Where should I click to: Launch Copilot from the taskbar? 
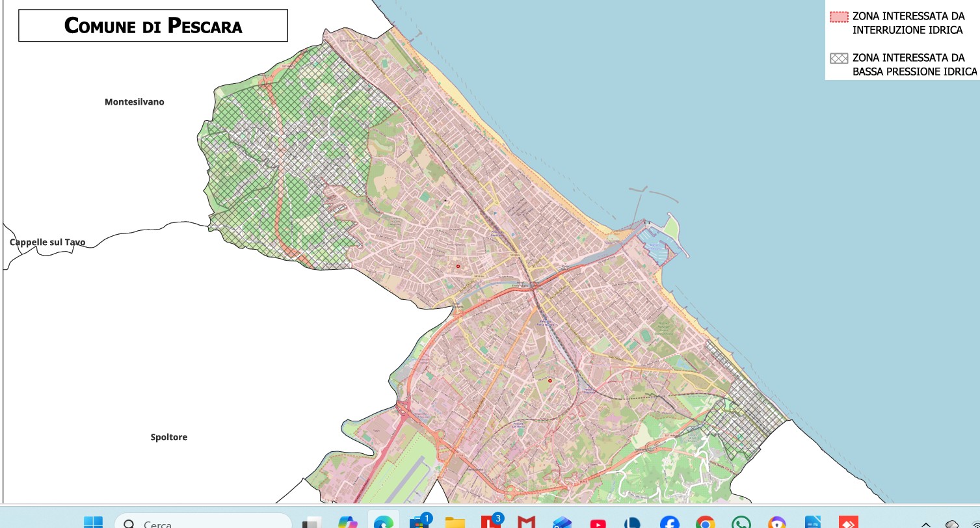348,522
